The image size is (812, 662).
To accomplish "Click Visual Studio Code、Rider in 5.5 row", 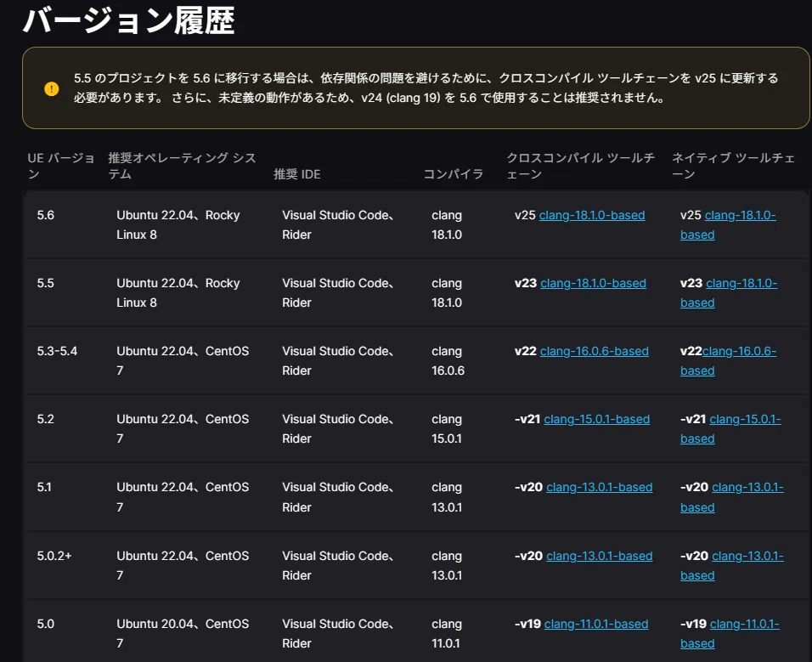I will point(338,292).
